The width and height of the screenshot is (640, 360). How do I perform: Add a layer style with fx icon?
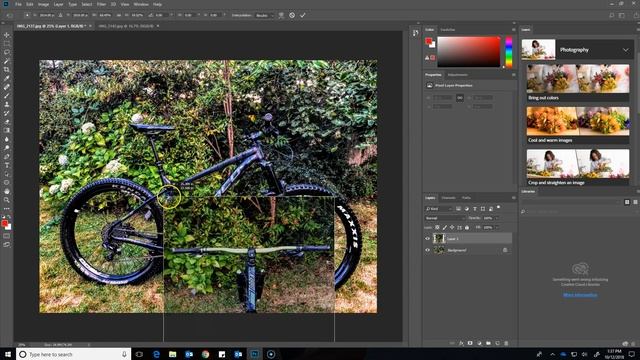point(461,343)
